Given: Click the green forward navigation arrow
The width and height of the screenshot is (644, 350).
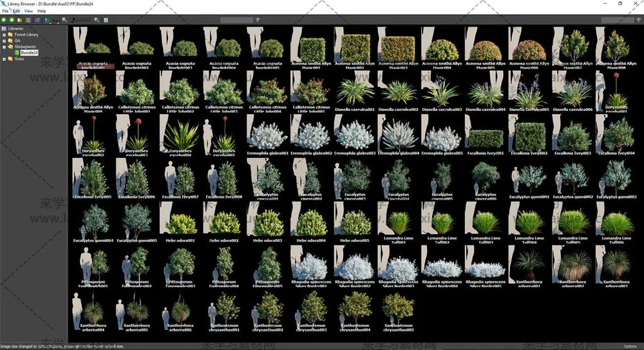Looking at the screenshot, I should (12, 20).
